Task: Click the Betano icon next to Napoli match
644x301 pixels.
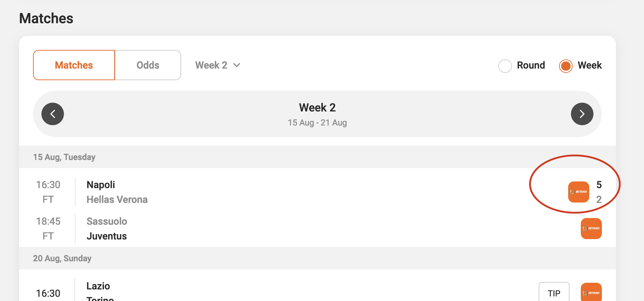Action: (x=578, y=192)
